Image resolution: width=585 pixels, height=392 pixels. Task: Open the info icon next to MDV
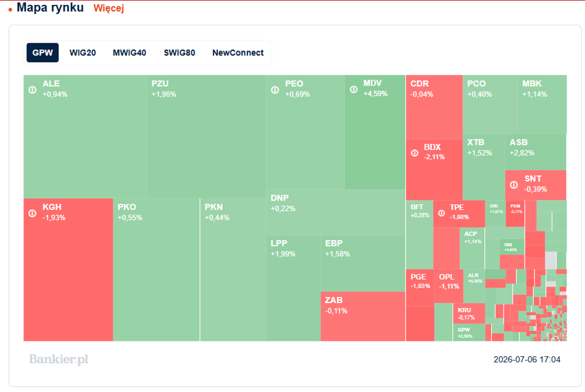354,90
